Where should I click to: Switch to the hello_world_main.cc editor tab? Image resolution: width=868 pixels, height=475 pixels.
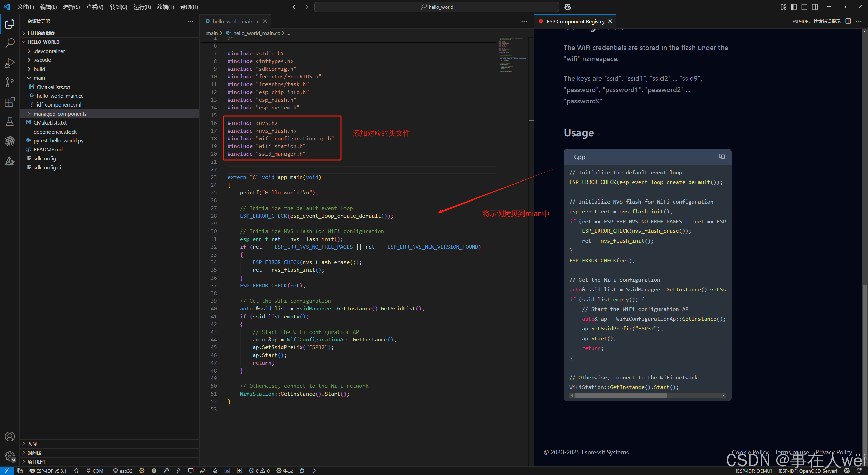236,21
